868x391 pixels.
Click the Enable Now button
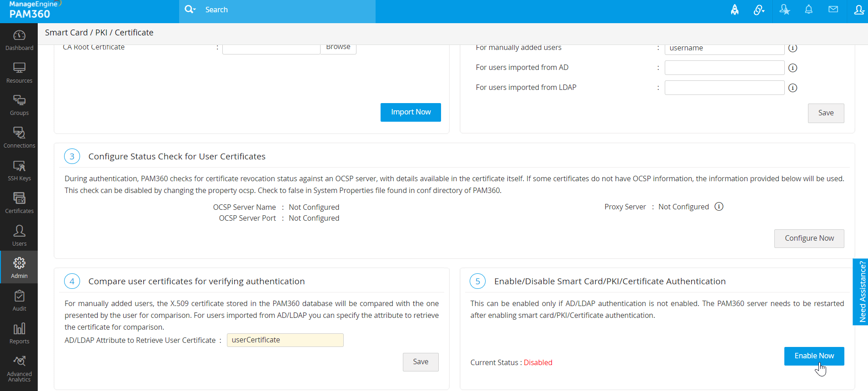(814, 356)
